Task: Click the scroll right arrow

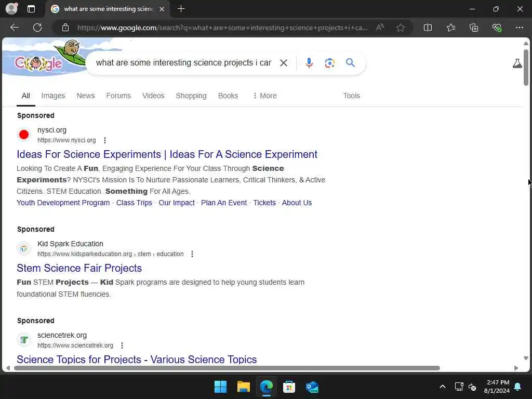Action: coord(516,368)
